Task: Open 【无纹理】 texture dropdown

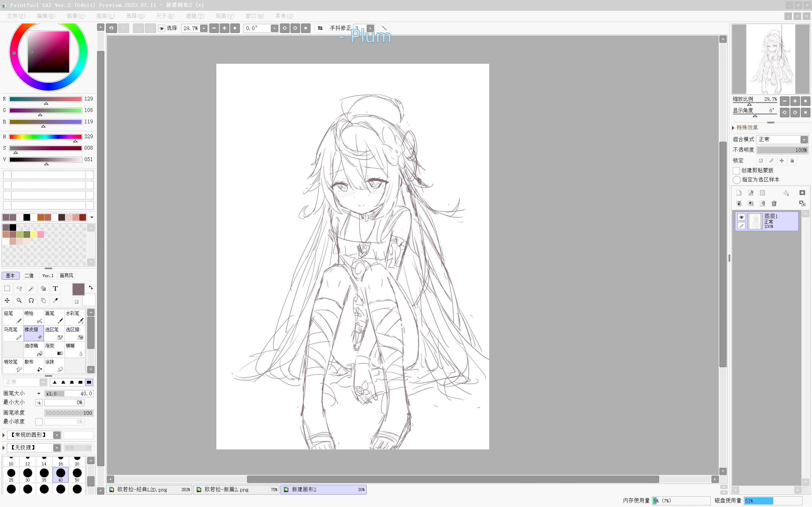Action: click(x=57, y=448)
